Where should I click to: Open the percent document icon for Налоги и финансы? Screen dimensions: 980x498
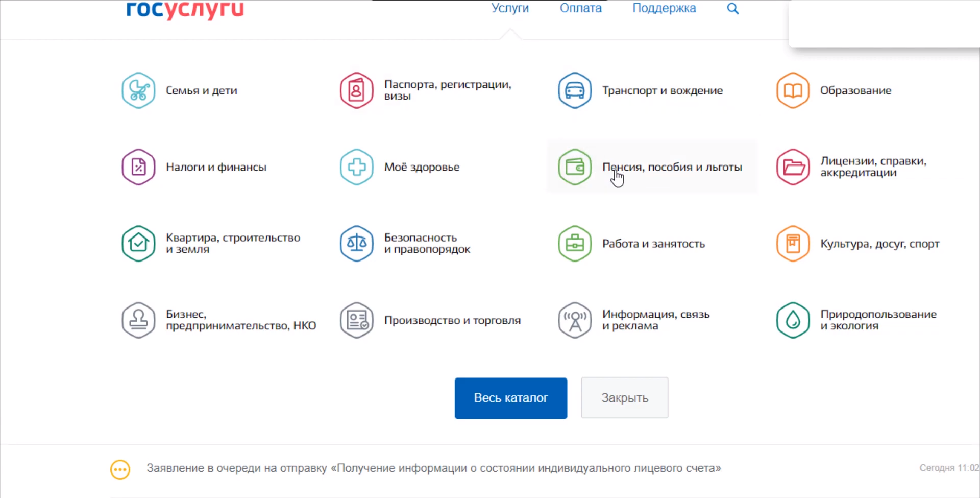coord(138,167)
